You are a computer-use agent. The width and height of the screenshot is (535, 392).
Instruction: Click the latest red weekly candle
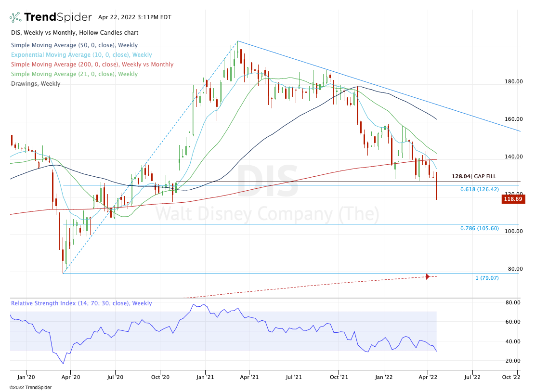click(x=437, y=188)
